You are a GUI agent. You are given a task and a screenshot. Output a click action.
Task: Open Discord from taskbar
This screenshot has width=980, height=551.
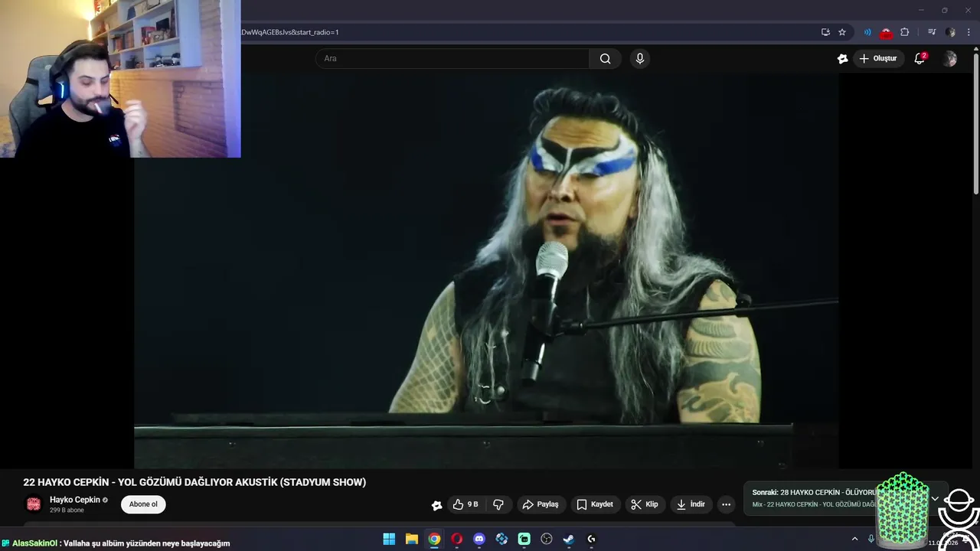[479, 540]
